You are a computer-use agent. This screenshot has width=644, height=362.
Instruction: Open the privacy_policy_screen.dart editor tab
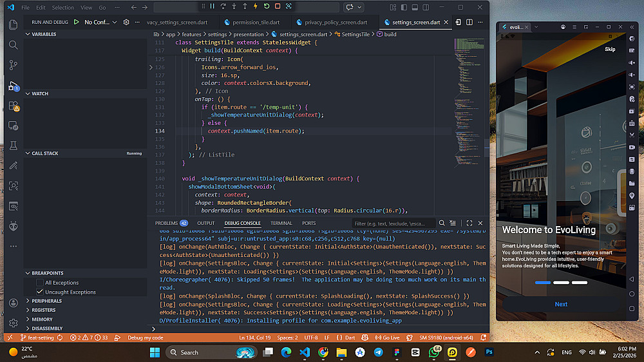pos(337,22)
